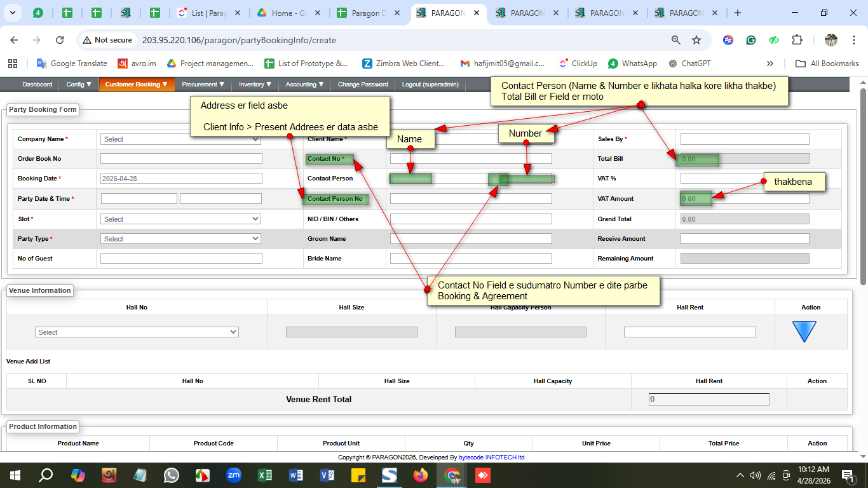Click the NID / BIN / Others input
Screen dimensions: 868x488
coord(471,219)
